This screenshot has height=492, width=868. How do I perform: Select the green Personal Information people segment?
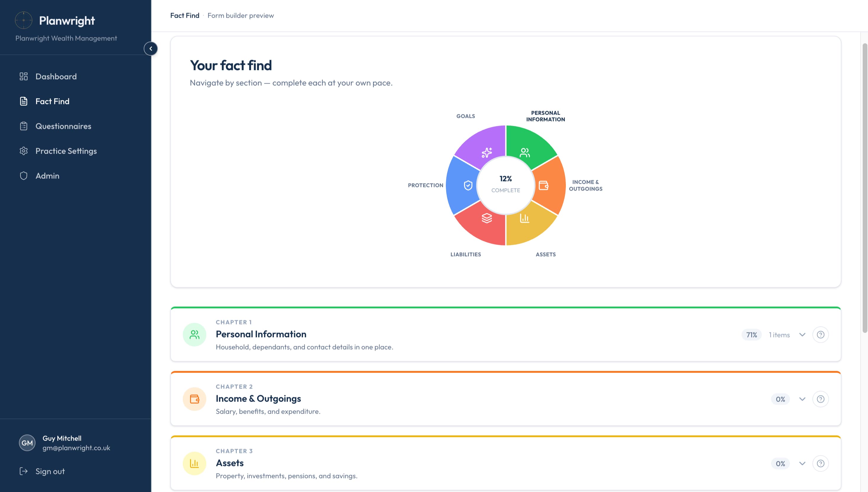click(525, 152)
